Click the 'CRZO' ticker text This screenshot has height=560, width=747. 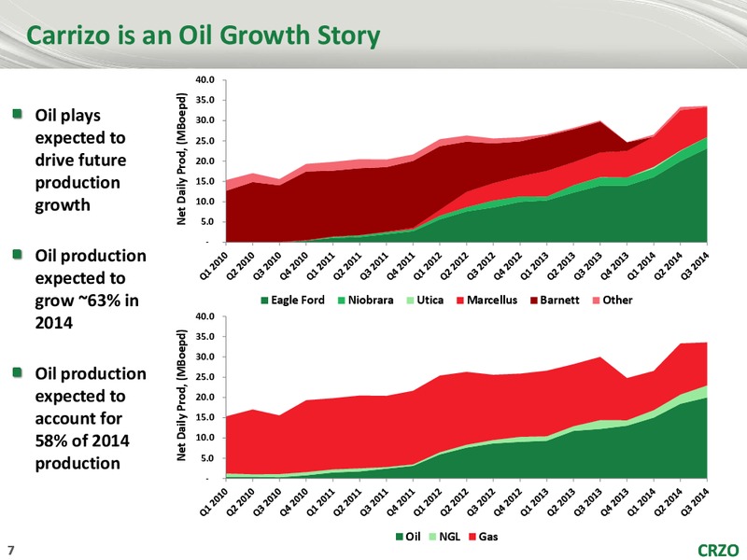tap(718, 551)
